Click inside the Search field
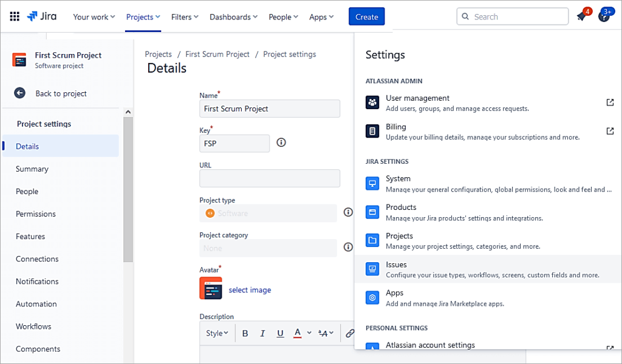622x364 pixels. [x=512, y=16]
